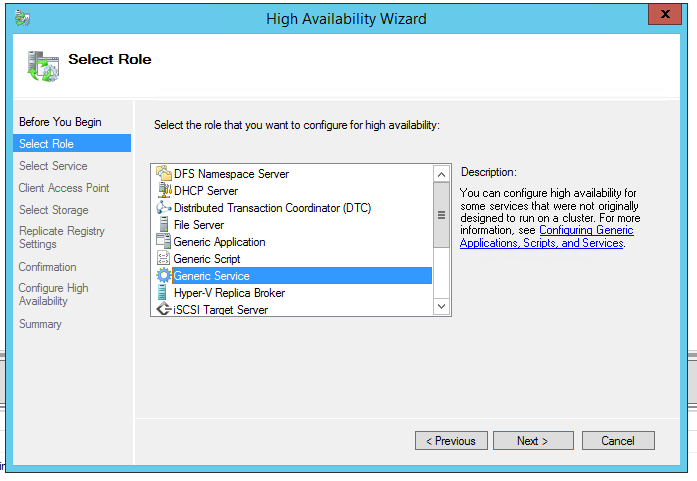Click the File Server role icon
This screenshot has width=697, height=481.
click(164, 225)
